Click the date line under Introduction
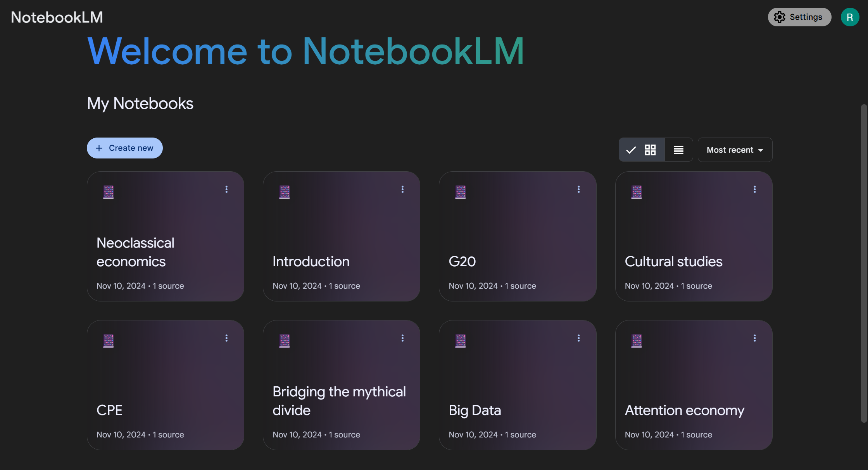The width and height of the screenshot is (868, 470). 316,286
